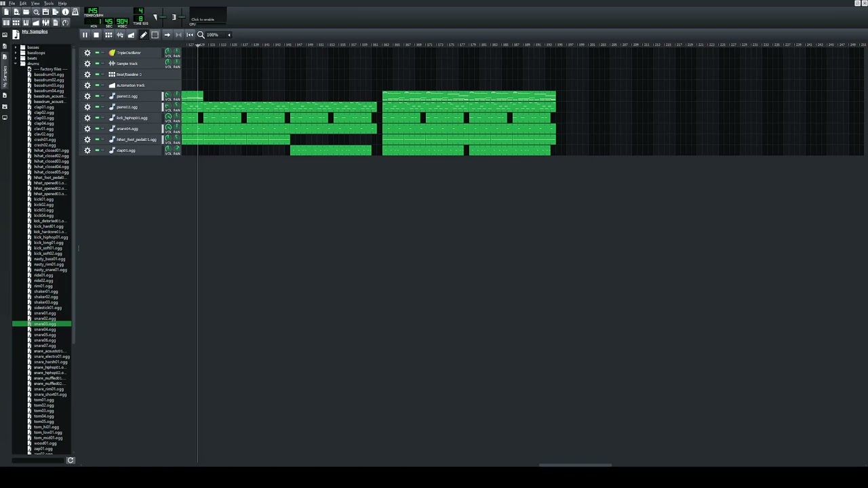
Task: Mute the TripleOscillator track
Action: tap(97, 53)
